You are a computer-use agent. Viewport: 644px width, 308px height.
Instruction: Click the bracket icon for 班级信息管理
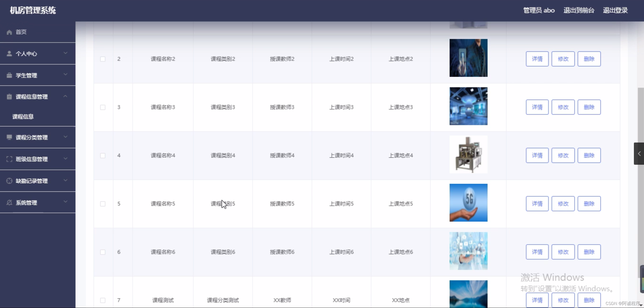click(9, 159)
